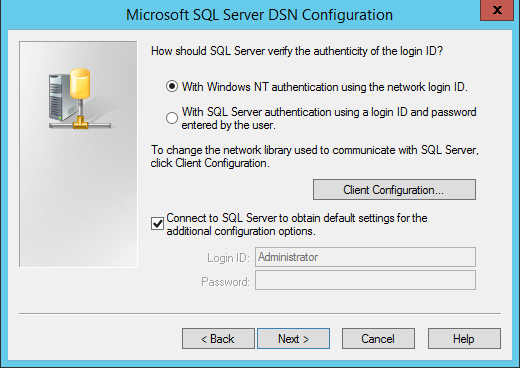
Task: Uncheck Connect to SQL Server checkbox
Action: [x=157, y=224]
